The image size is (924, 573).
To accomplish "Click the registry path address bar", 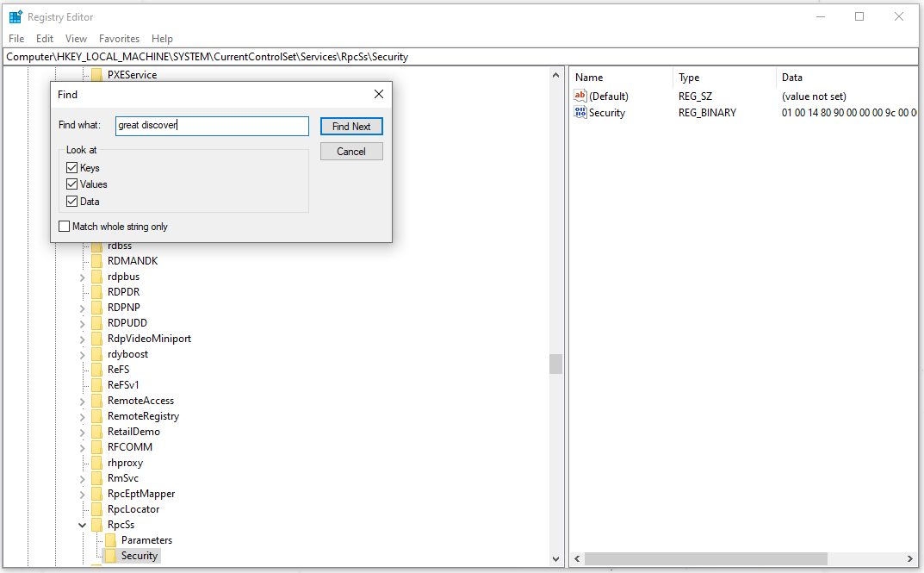I will click(x=461, y=57).
